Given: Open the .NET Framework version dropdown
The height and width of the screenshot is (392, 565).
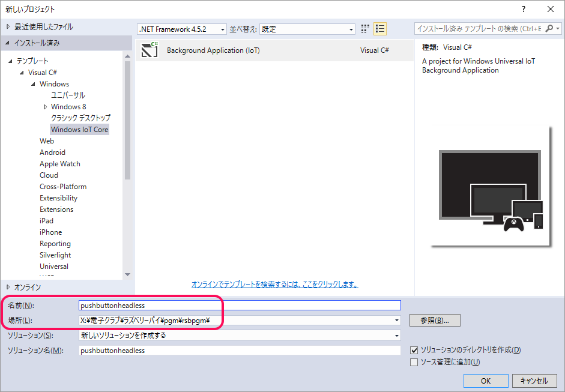Looking at the screenshot, I should [x=182, y=29].
